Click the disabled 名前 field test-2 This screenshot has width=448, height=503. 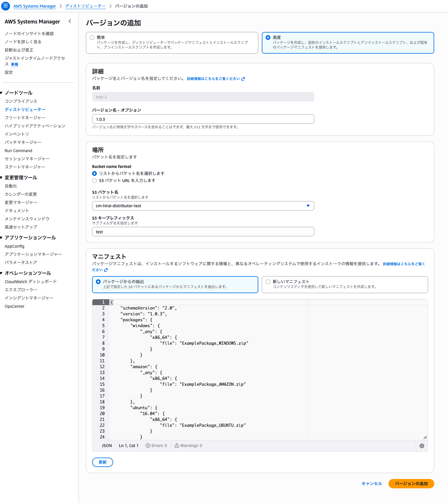coord(203,97)
